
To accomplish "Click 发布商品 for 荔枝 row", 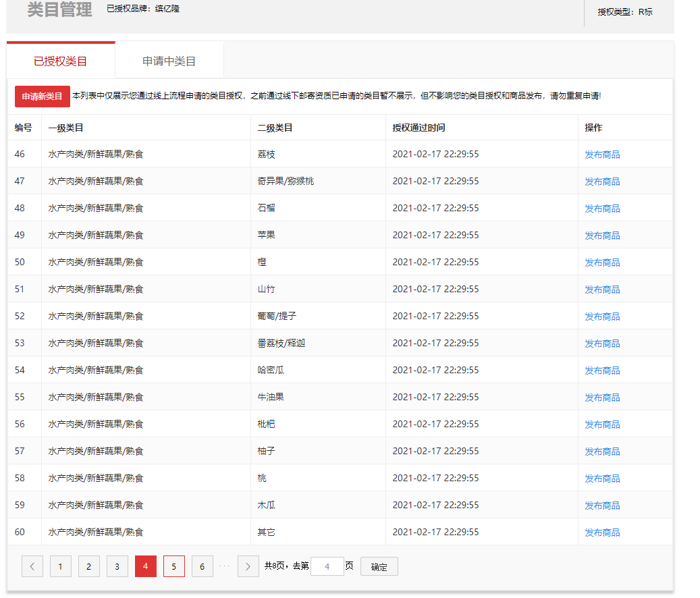I will pos(602,155).
